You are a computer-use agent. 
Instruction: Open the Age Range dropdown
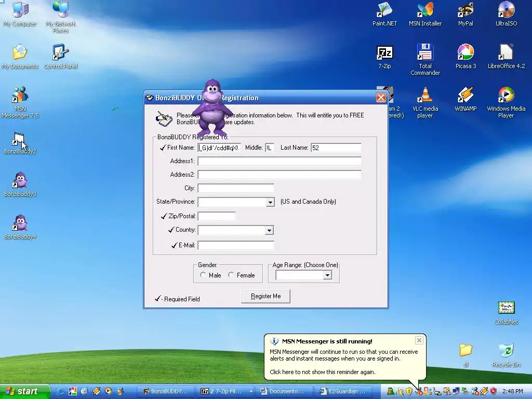[327, 275]
